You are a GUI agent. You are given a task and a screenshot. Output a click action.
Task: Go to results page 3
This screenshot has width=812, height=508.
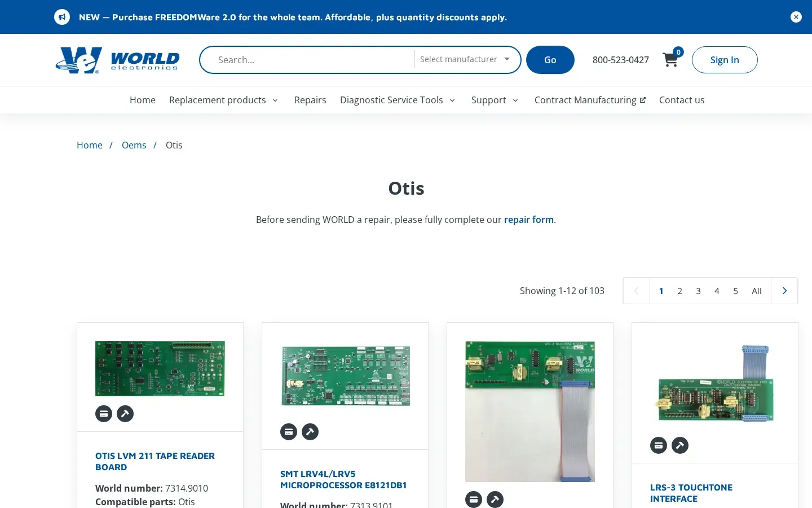(x=698, y=291)
